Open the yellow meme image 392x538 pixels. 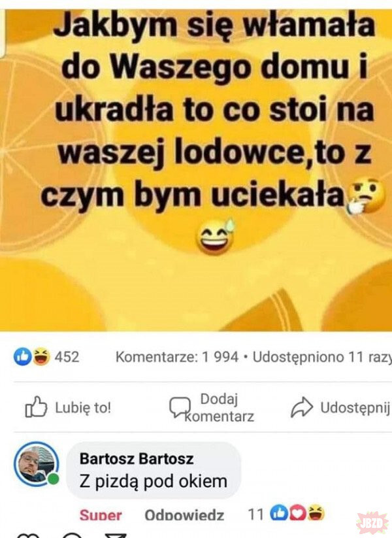(x=196, y=170)
